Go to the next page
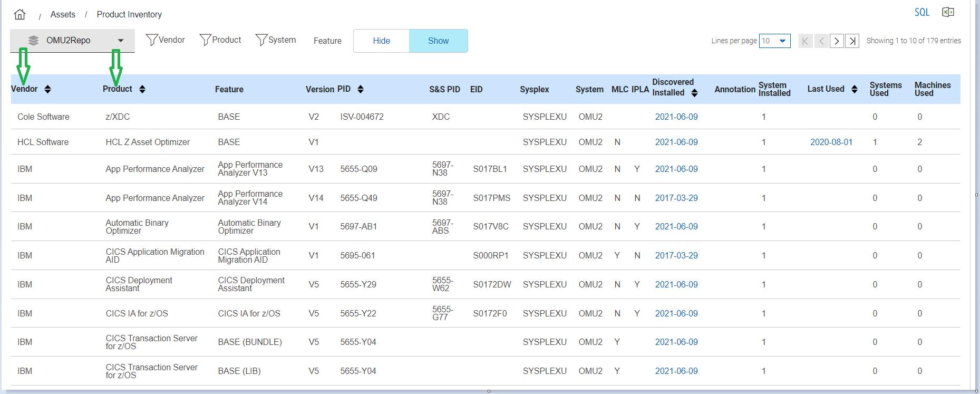Image resolution: width=980 pixels, height=394 pixels. coord(837,41)
